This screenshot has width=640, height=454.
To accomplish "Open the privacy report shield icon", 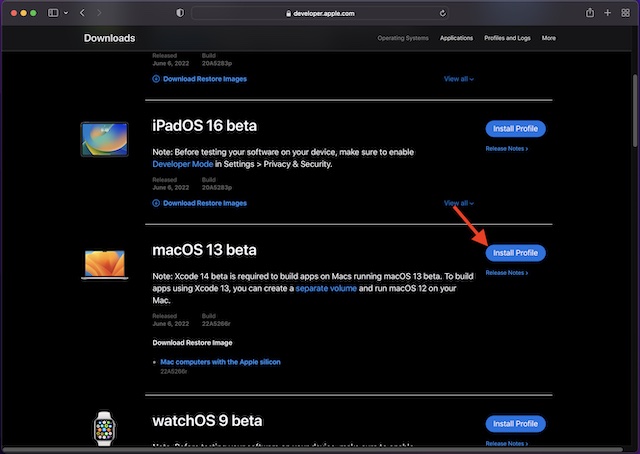I will tap(180, 13).
